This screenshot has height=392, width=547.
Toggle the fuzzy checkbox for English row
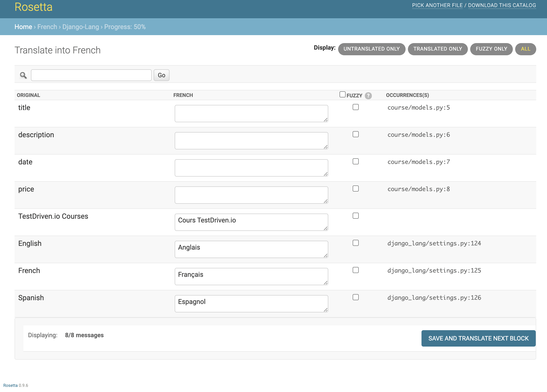click(x=355, y=243)
